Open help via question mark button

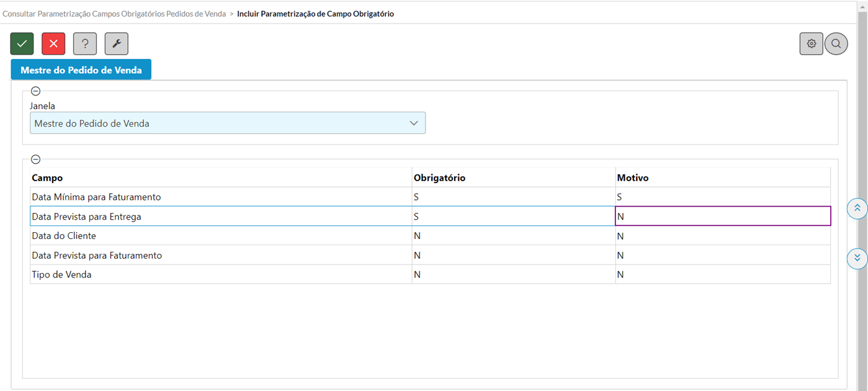pos(85,43)
